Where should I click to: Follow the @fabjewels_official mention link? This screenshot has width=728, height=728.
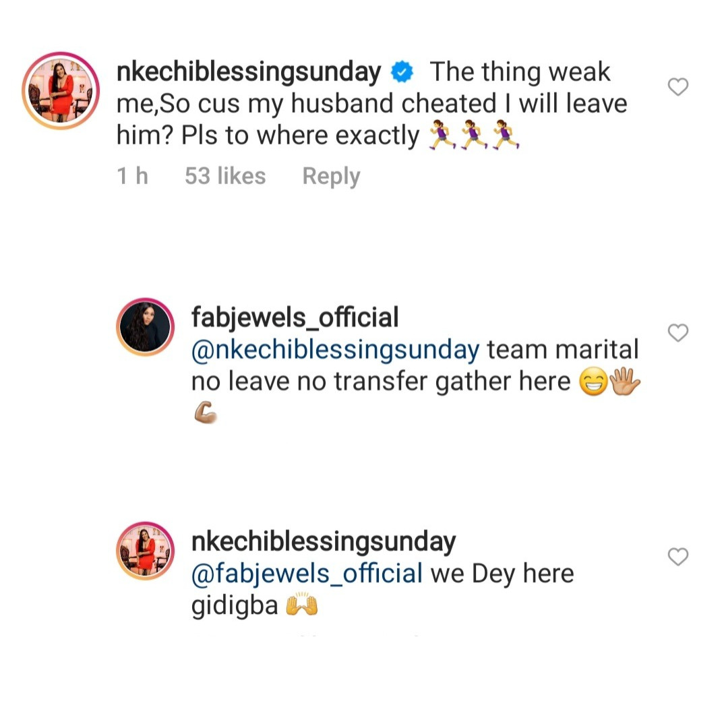tap(307, 574)
